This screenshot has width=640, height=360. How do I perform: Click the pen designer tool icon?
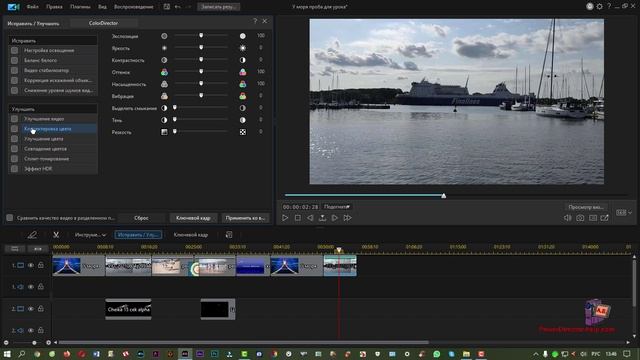coord(32,235)
